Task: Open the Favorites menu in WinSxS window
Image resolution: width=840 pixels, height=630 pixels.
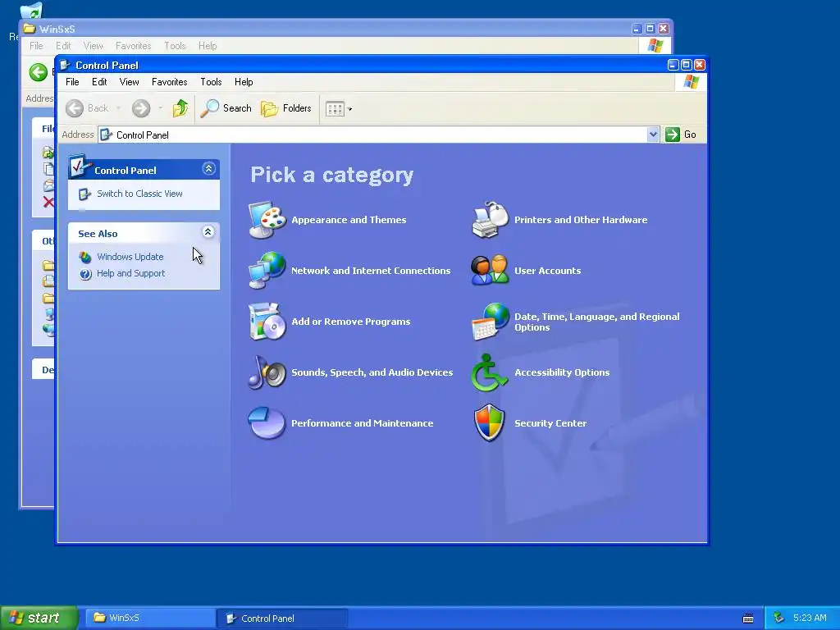Action: click(x=134, y=46)
